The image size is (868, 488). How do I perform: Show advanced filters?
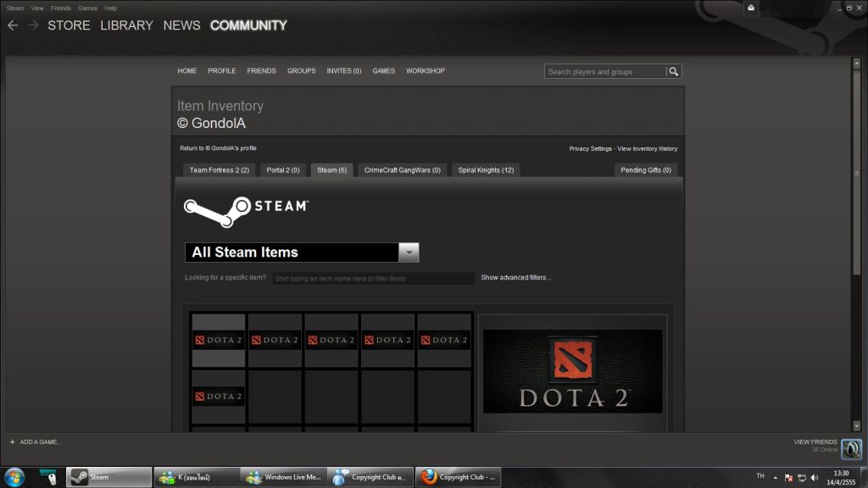(515, 278)
